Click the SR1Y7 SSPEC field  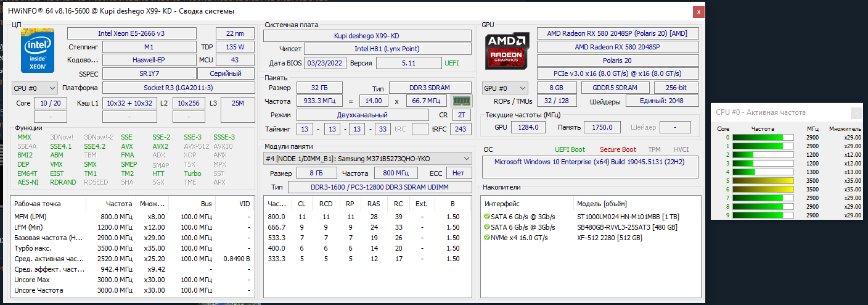149,73
